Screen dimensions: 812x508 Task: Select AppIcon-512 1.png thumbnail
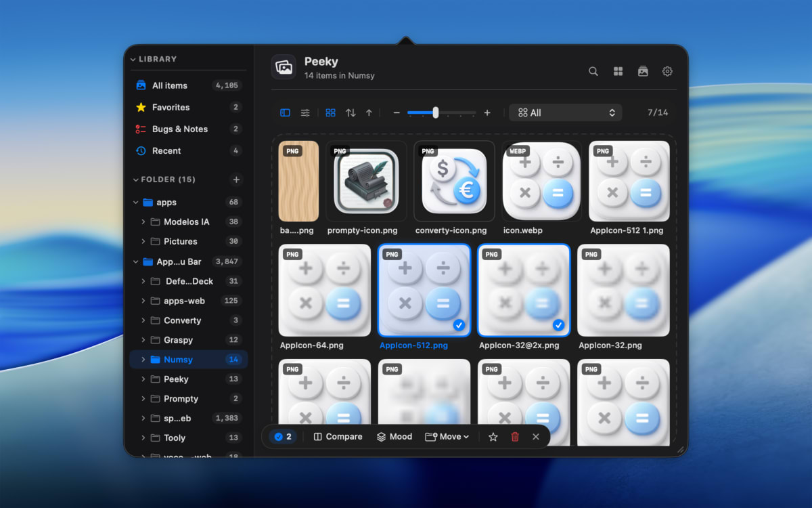(629, 181)
